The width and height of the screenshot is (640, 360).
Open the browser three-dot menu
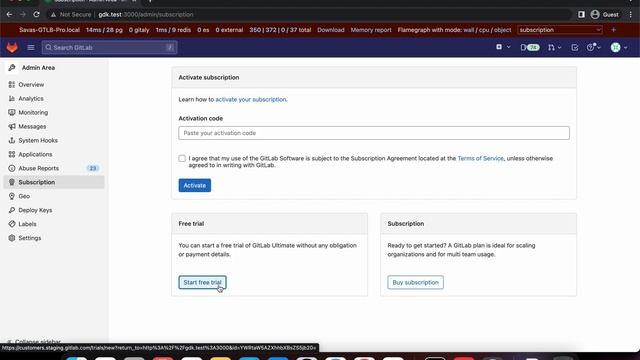point(631,14)
